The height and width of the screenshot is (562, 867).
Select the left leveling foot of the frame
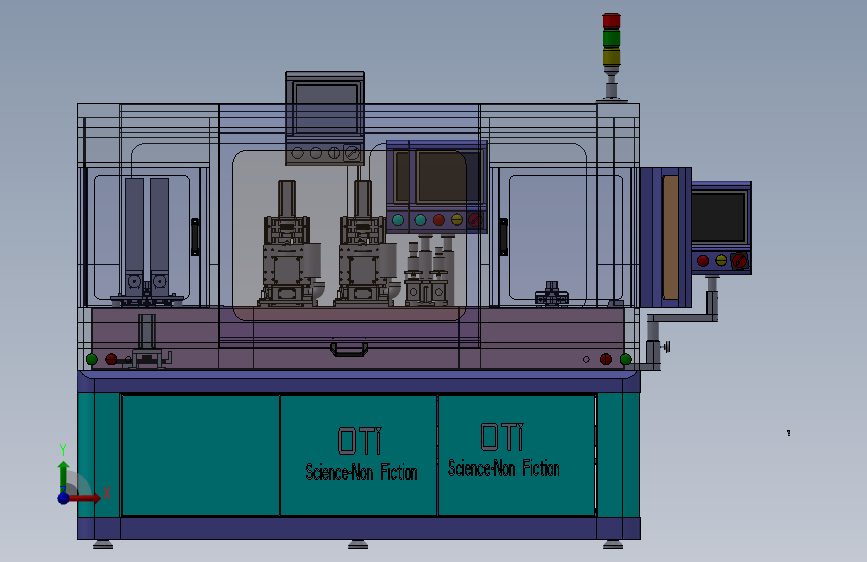coord(103,545)
